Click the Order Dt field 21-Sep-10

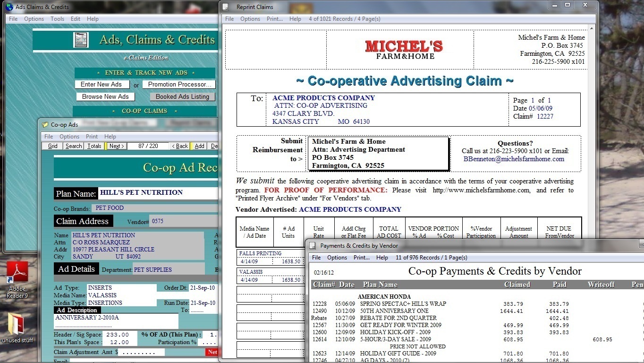coord(203,288)
